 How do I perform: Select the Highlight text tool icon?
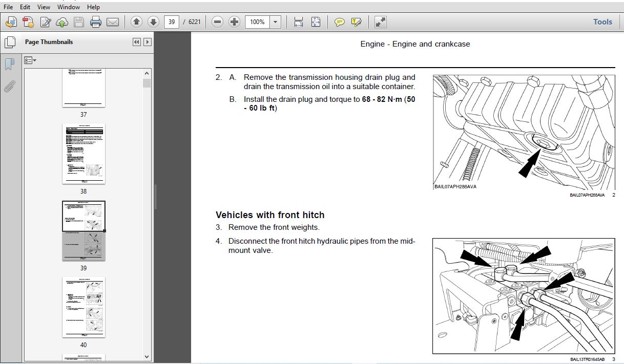357,22
